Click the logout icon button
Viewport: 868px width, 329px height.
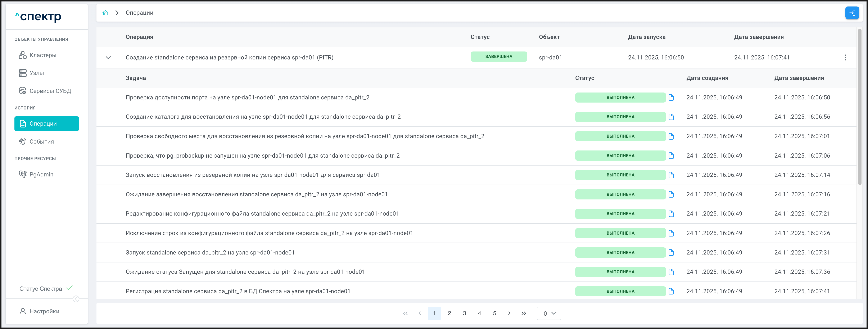point(852,13)
